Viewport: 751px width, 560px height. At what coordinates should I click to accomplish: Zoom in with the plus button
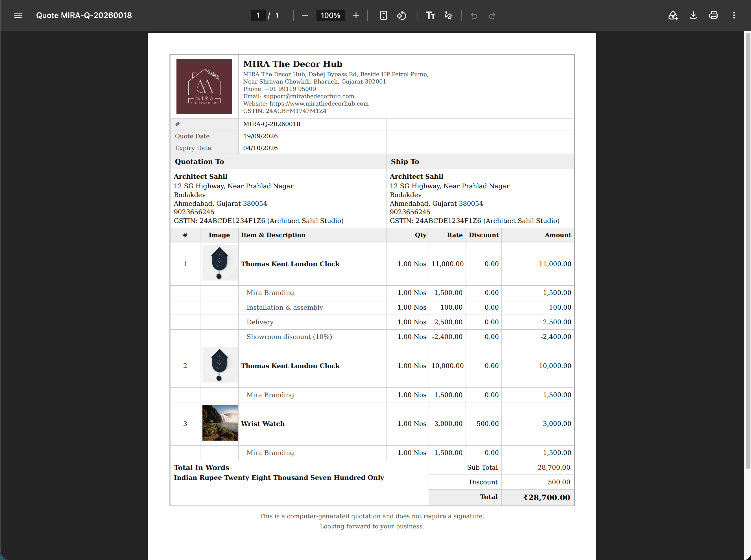[356, 15]
